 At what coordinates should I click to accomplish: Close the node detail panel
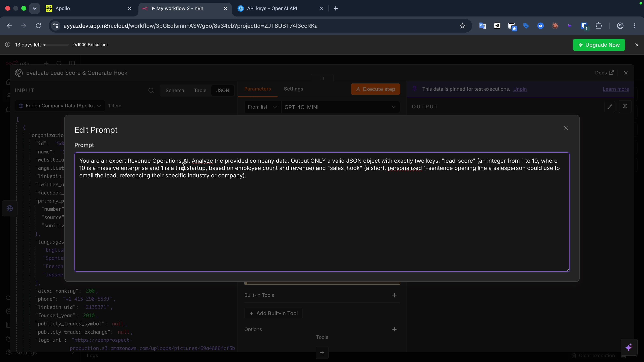coord(626,73)
